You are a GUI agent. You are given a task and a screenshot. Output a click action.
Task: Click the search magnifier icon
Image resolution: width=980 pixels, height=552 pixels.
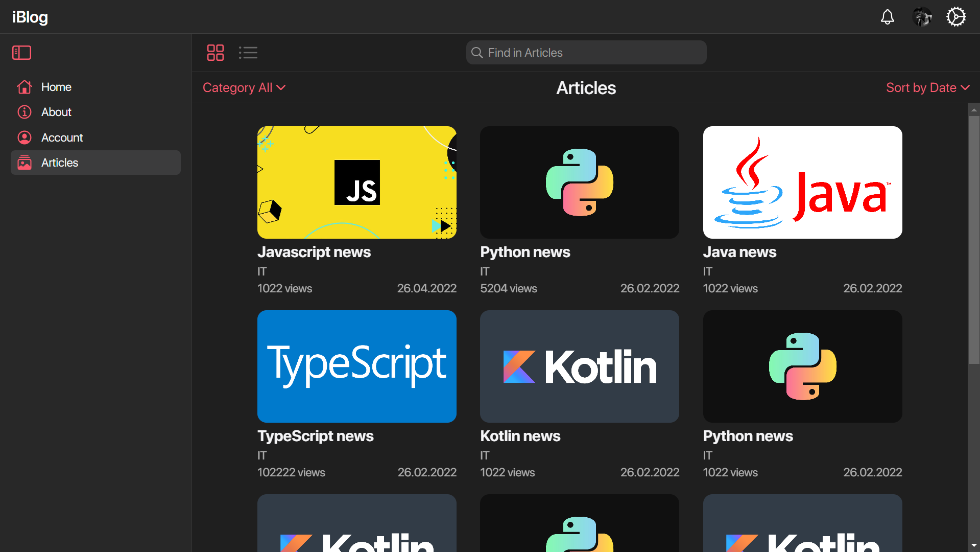[477, 53]
